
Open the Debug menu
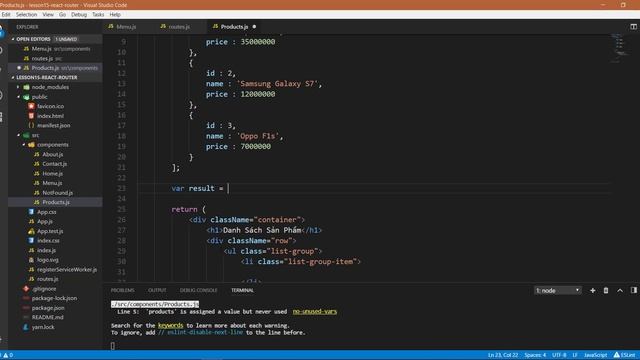tap(79, 14)
